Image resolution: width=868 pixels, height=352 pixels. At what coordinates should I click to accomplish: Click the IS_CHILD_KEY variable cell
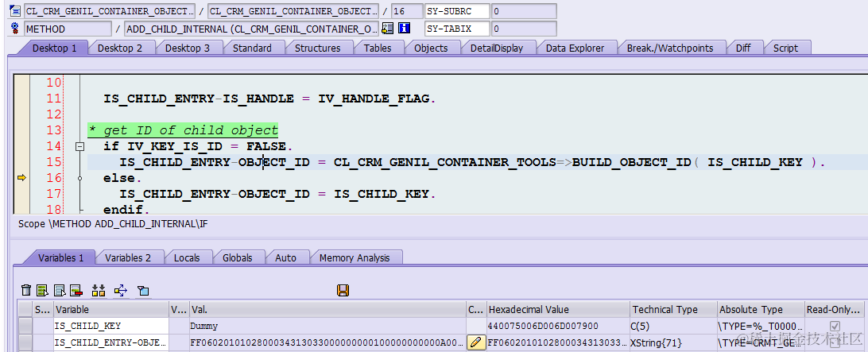click(110, 326)
